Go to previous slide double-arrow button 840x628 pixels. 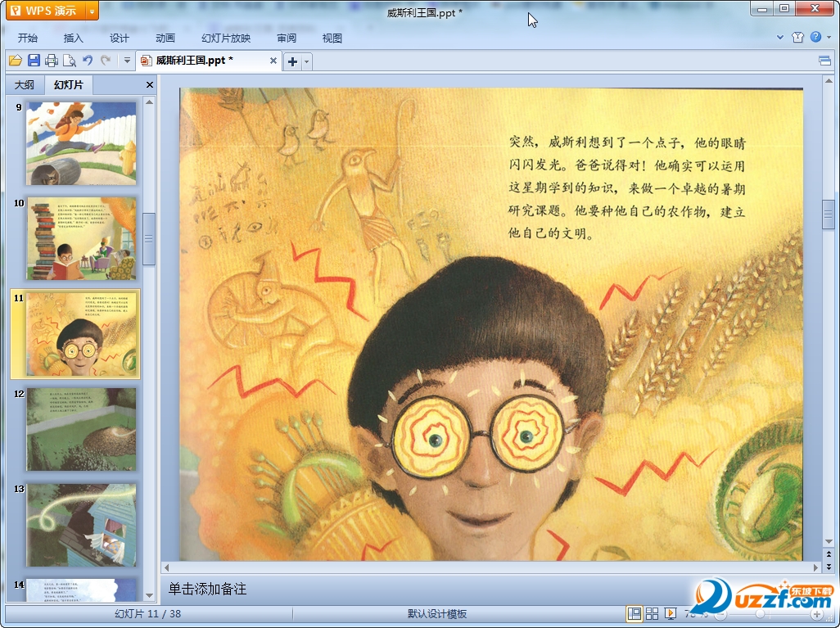click(829, 554)
